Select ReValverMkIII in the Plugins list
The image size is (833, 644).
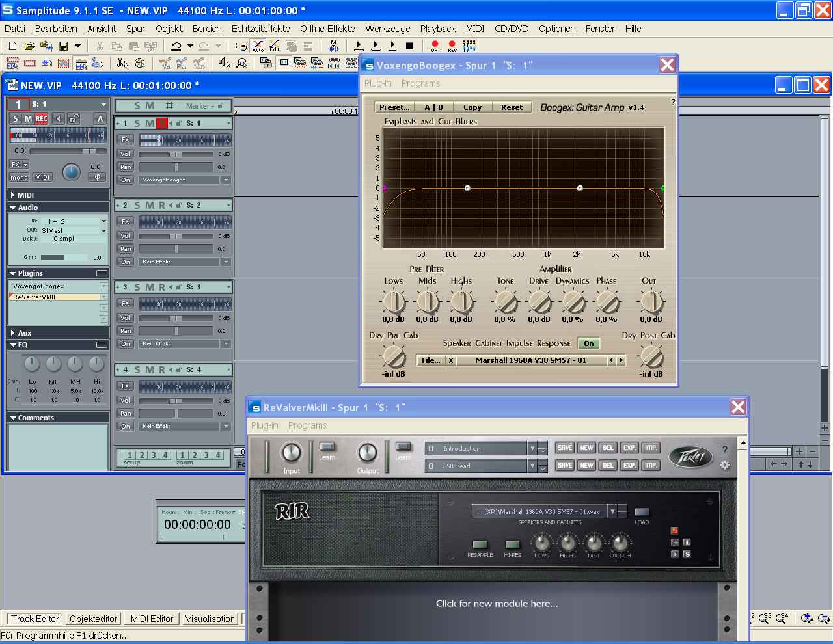[54, 297]
